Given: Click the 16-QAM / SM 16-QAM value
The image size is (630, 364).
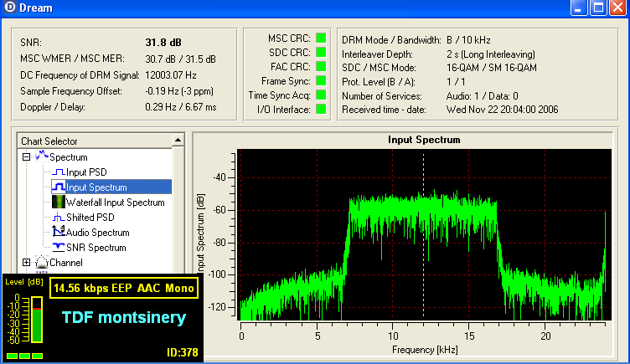Looking at the screenshot, I should pyautogui.click(x=492, y=68).
